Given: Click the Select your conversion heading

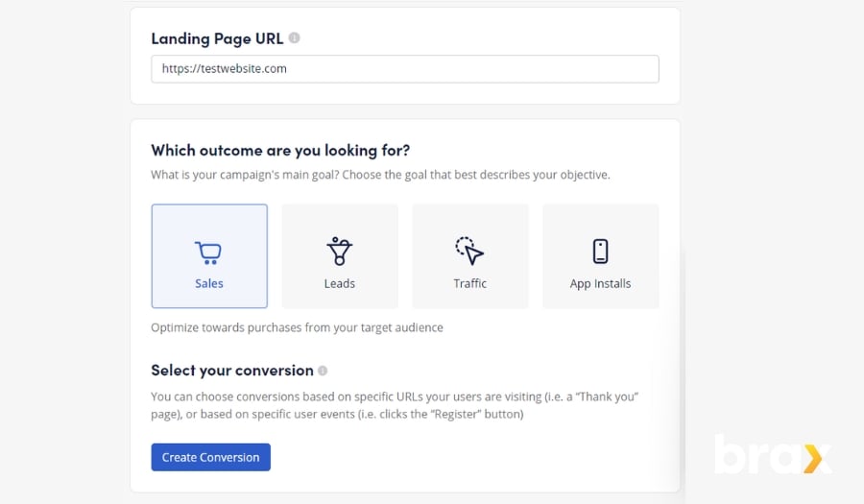Looking at the screenshot, I should click(232, 371).
